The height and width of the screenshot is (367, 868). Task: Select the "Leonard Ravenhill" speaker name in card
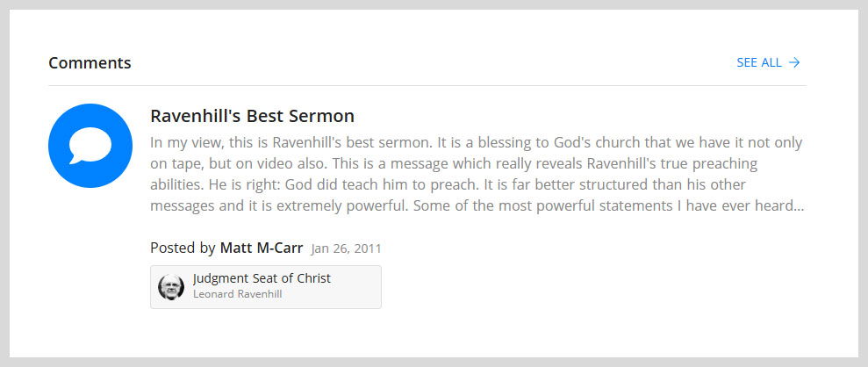237,294
